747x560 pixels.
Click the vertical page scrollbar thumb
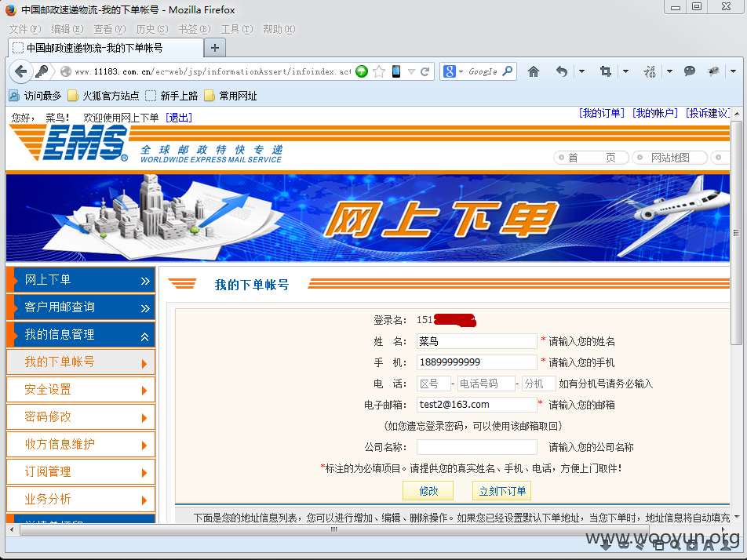tap(737, 233)
